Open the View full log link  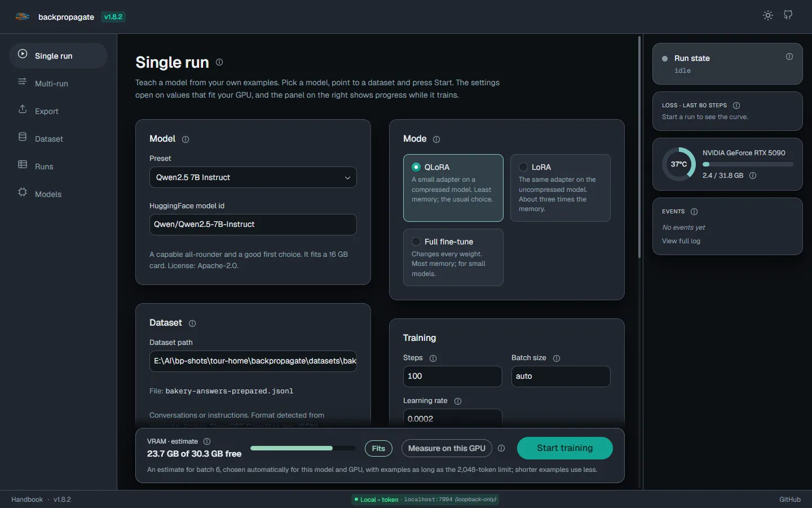point(681,241)
